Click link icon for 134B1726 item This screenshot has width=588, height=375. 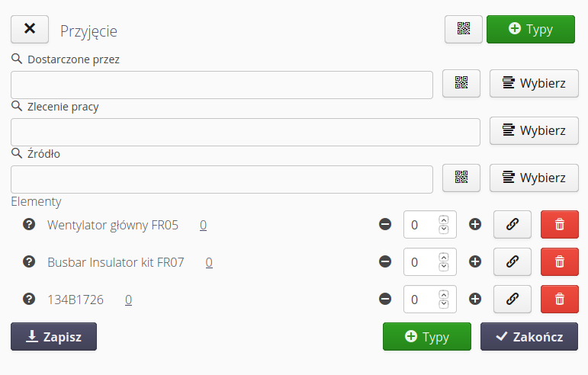click(x=512, y=300)
